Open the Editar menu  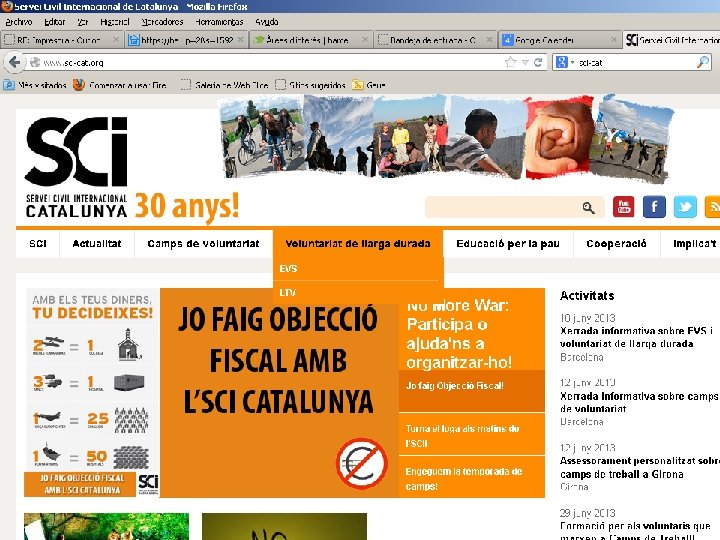tap(55, 22)
